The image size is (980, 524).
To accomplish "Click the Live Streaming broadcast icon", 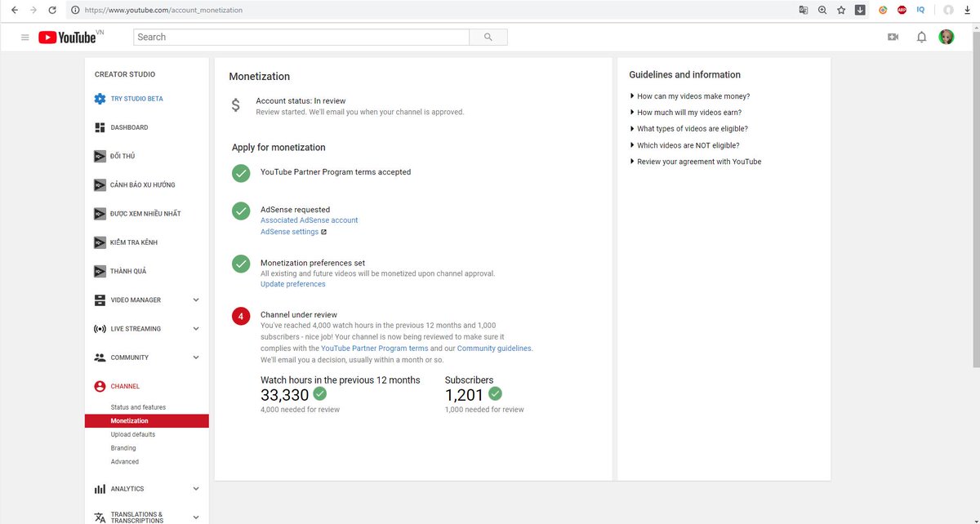I will tap(100, 329).
